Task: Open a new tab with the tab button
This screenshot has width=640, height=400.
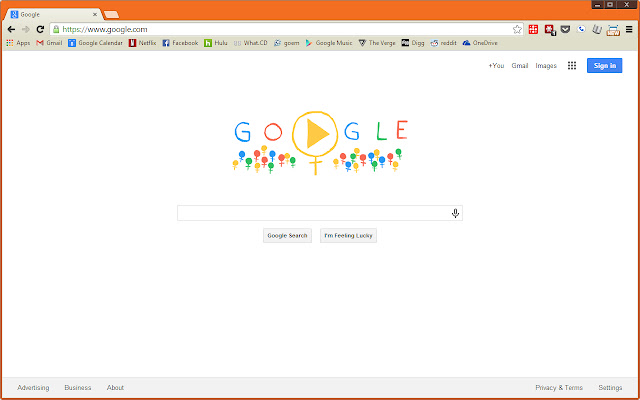Action: [111, 15]
